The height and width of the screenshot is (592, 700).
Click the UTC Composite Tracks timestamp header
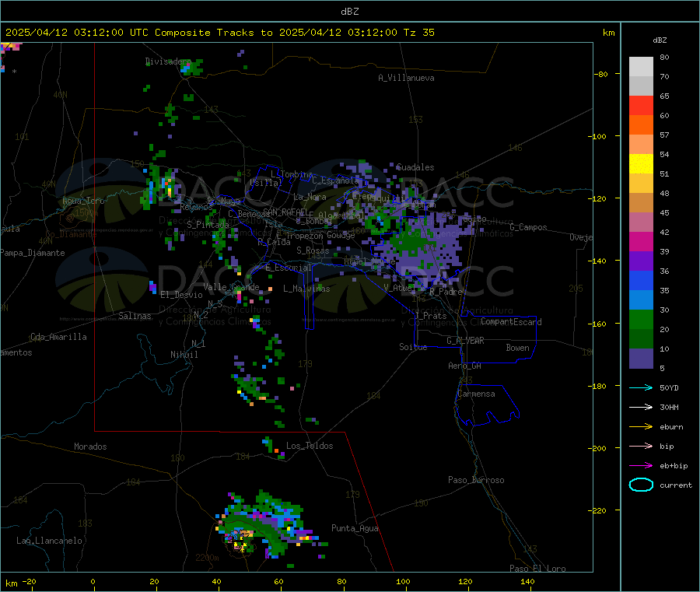pyautogui.click(x=219, y=33)
